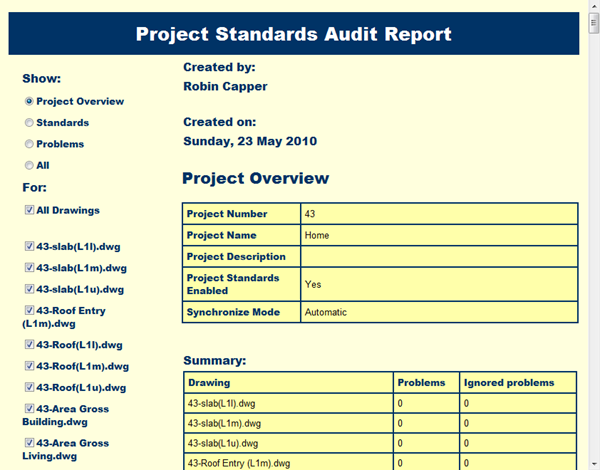Click the 43-slab(L1l).dwg row in Summary table
600x470 pixels.
tap(288, 404)
